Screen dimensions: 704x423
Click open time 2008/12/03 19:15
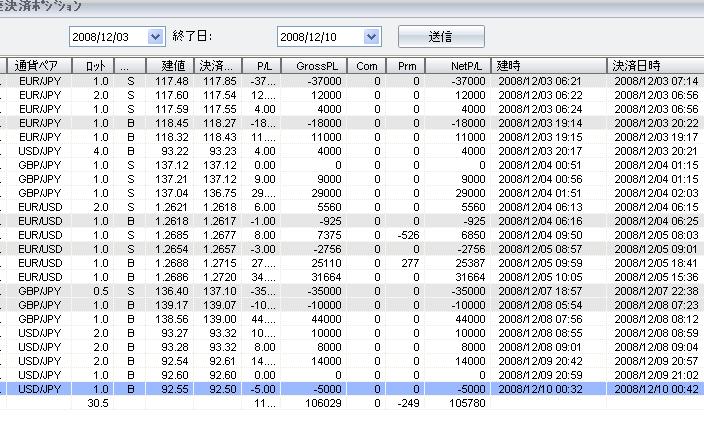tap(540, 137)
